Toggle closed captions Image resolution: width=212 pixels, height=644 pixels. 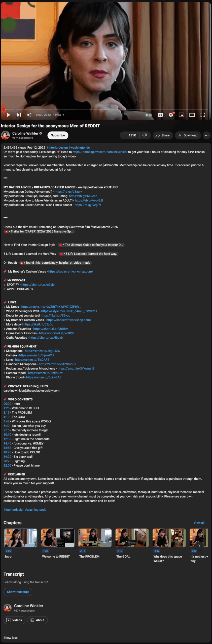(x=160, y=115)
